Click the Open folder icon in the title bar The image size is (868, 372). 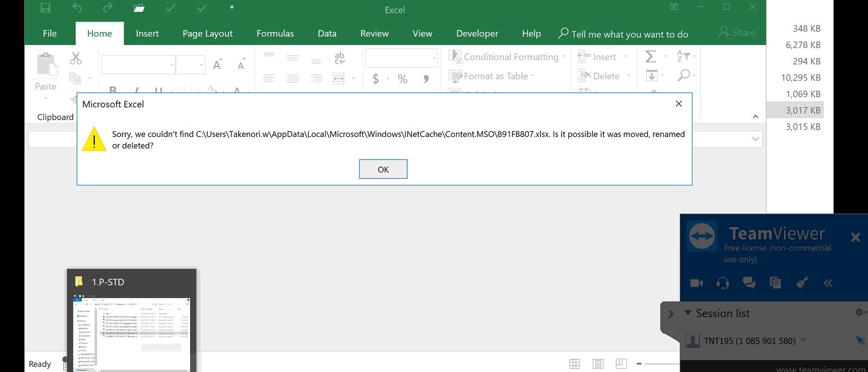(x=139, y=8)
